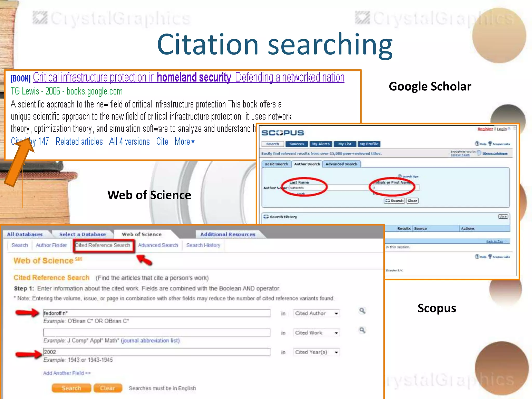Screen dimensions: 532x399
Task: Click the Login link in Scopus
Action: pos(502,129)
